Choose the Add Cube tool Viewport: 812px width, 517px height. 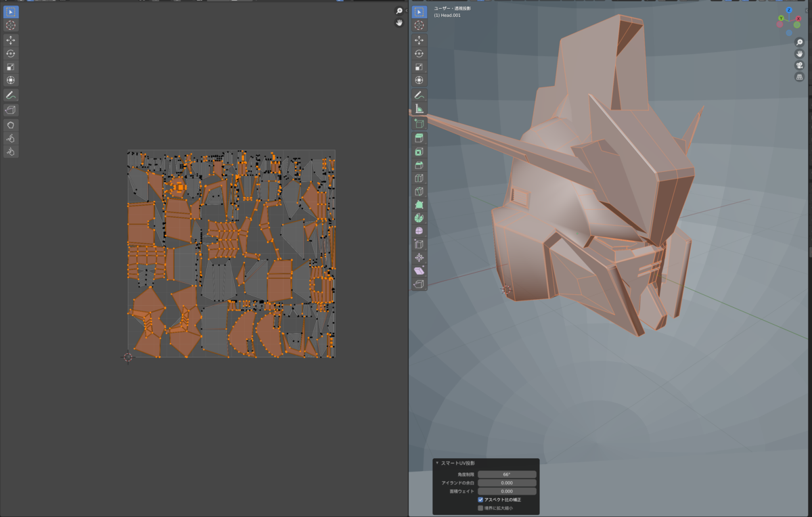coord(420,123)
